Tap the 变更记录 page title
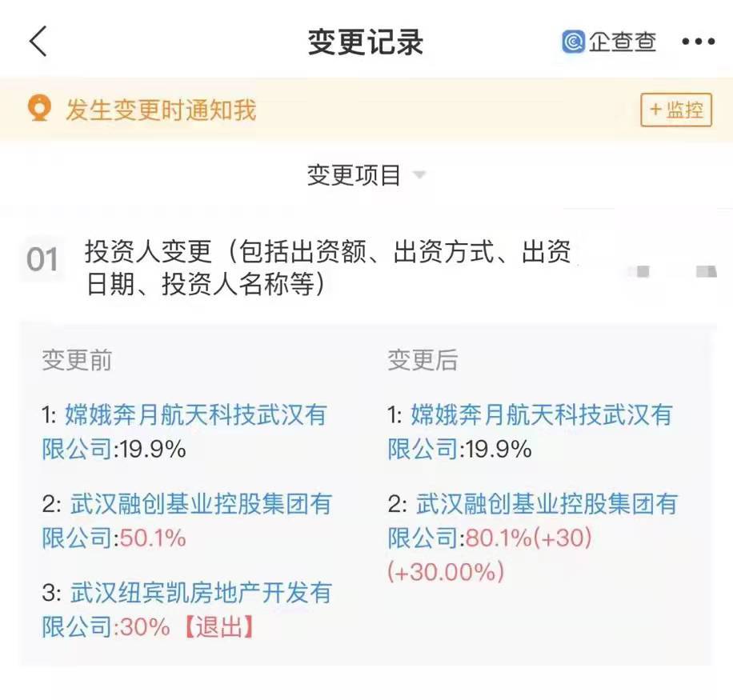The image size is (733, 700). click(365, 42)
